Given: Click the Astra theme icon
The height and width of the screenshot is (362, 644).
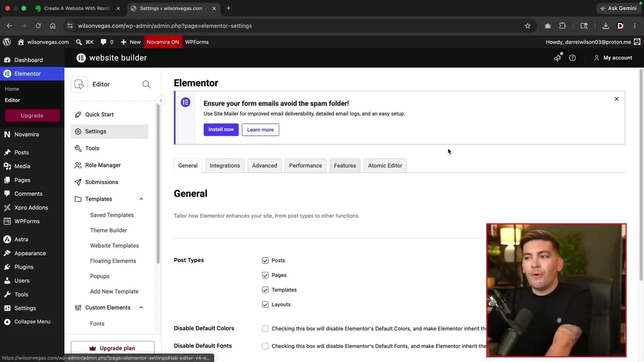Looking at the screenshot, I should pos(7,239).
